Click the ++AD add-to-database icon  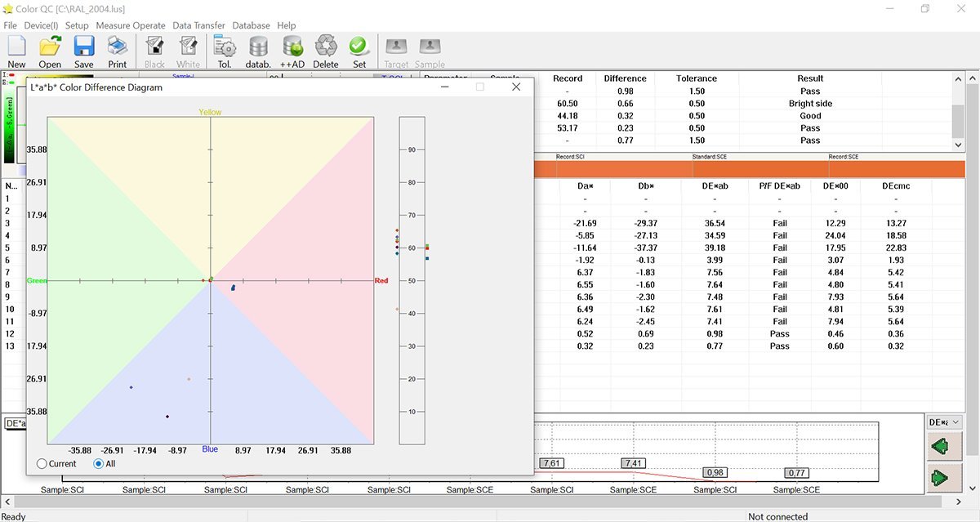click(x=292, y=51)
